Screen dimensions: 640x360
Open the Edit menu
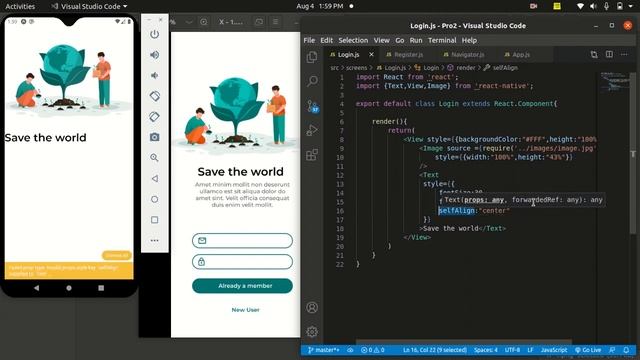[x=327, y=40]
